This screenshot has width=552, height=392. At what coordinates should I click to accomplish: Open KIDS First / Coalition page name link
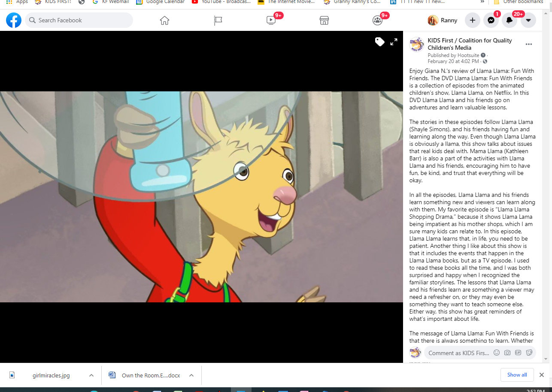(470, 44)
